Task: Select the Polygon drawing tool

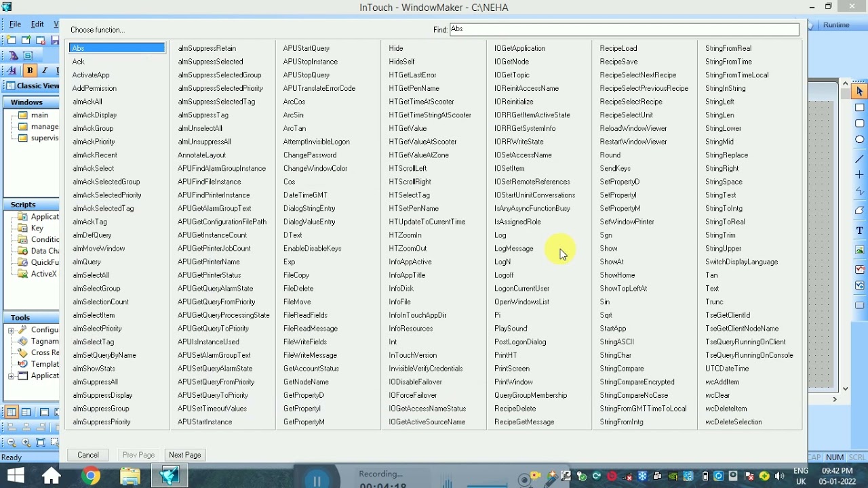Action: coord(859,210)
